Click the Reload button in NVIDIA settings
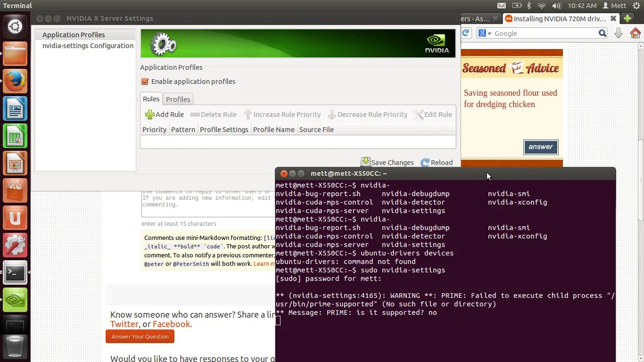644x362 pixels. [437, 163]
